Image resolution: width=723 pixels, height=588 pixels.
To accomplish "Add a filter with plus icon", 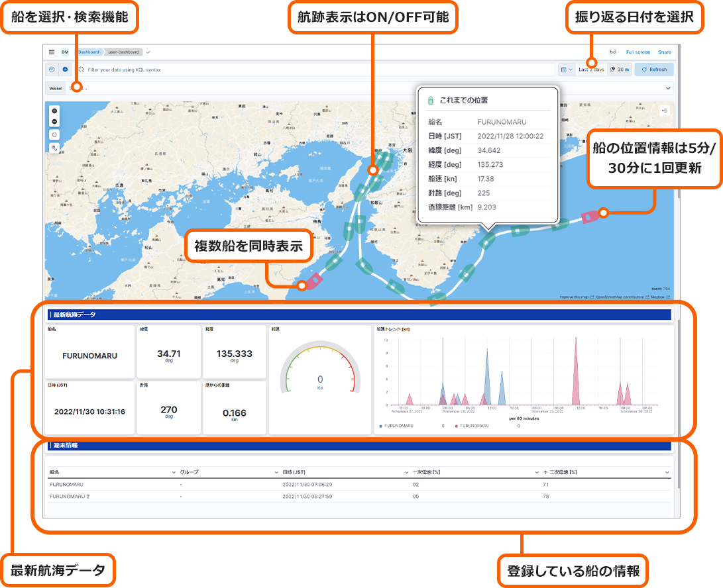I will pos(65,69).
